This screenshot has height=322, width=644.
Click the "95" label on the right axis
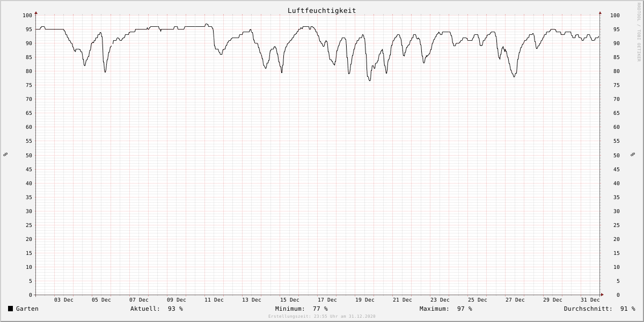click(x=617, y=30)
